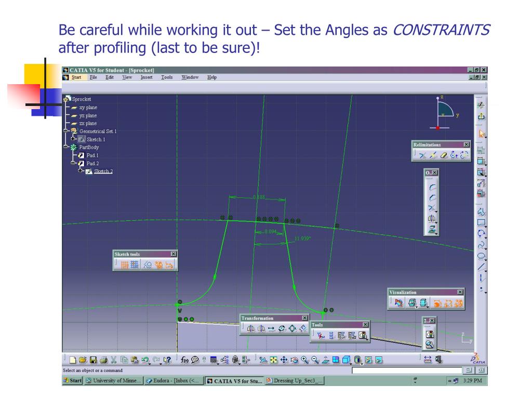Expand the Sketch.2 tree node
The image size is (532, 399).
click(81, 171)
